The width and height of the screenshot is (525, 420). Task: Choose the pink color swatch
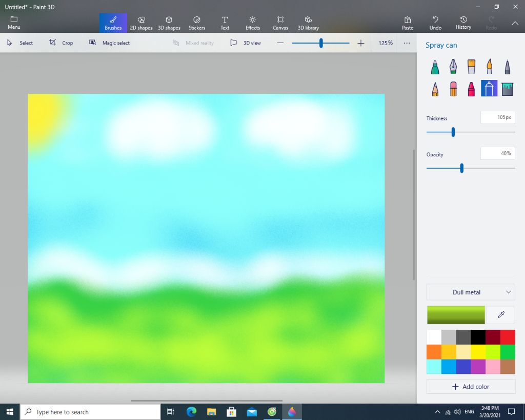tap(493, 367)
